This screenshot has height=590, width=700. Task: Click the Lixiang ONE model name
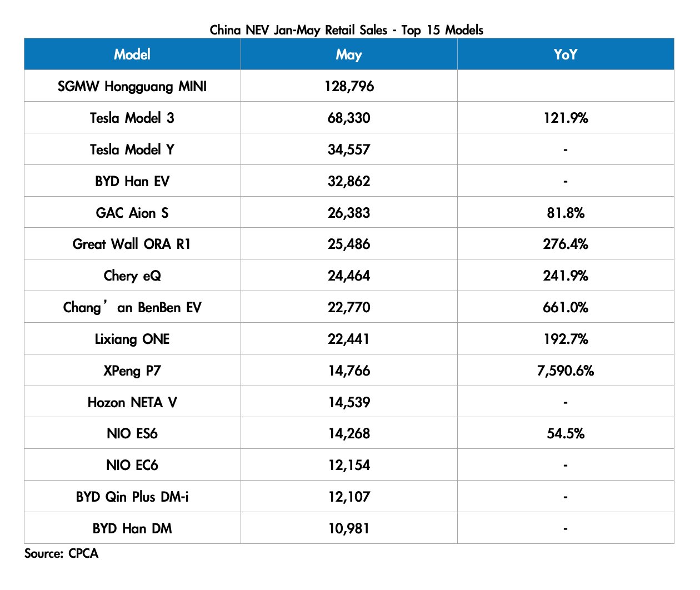132,339
